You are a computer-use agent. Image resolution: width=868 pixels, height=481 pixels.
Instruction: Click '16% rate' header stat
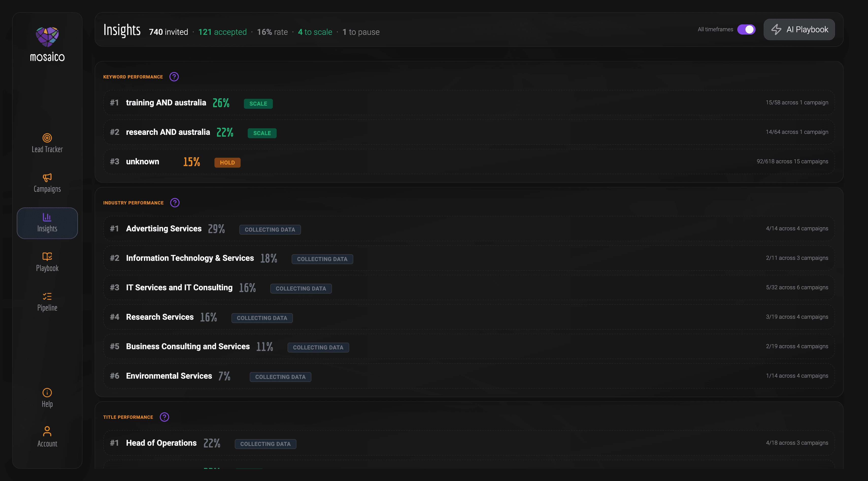[x=272, y=32]
